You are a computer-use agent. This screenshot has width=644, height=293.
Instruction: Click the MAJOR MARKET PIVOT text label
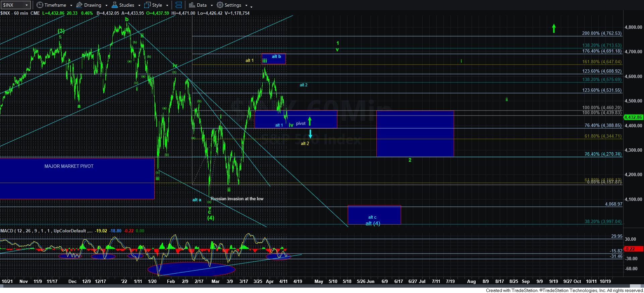click(69, 166)
